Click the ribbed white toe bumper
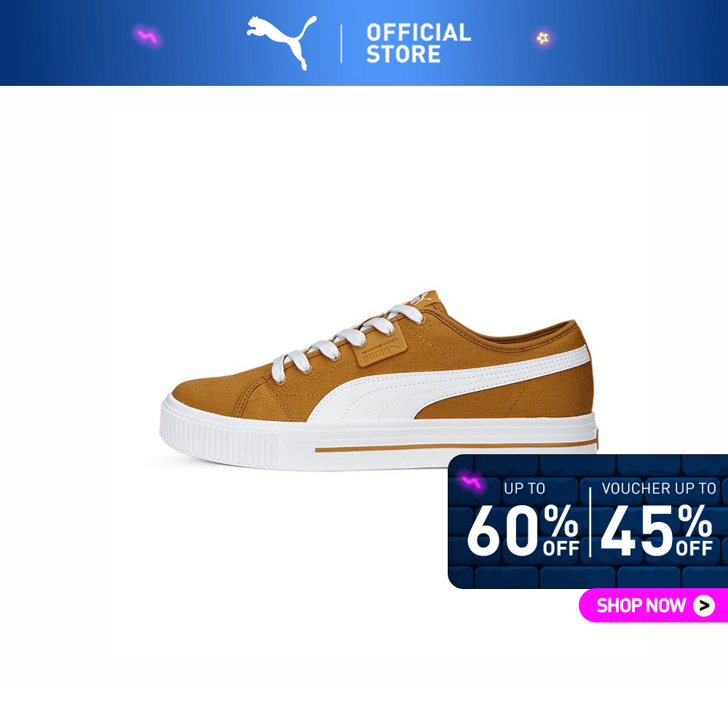This screenshot has height=728, width=728. (x=221, y=435)
